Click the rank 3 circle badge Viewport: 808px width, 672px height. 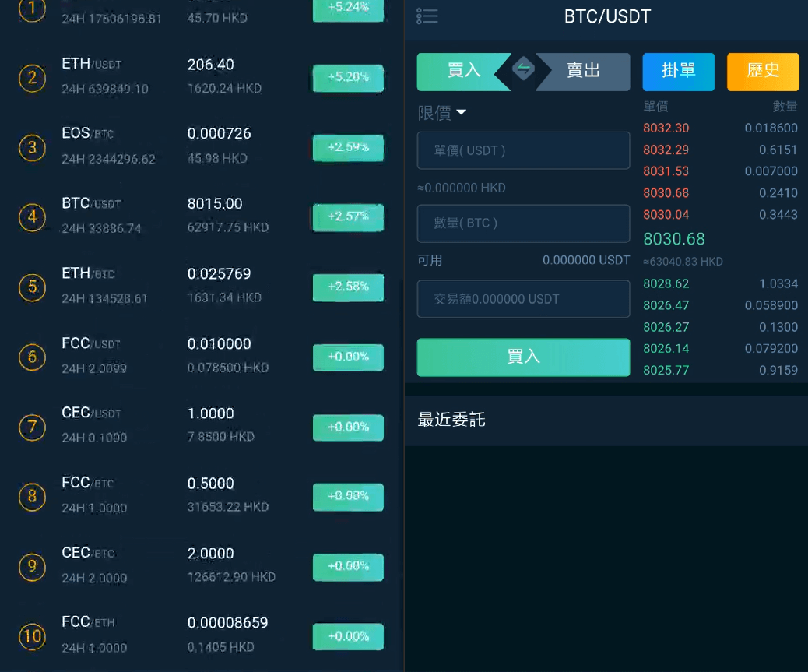32,147
